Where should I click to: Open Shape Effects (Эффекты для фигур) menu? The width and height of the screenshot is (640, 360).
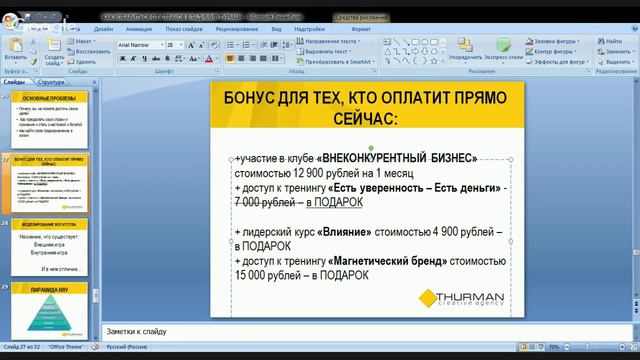(x=558, y=62)
